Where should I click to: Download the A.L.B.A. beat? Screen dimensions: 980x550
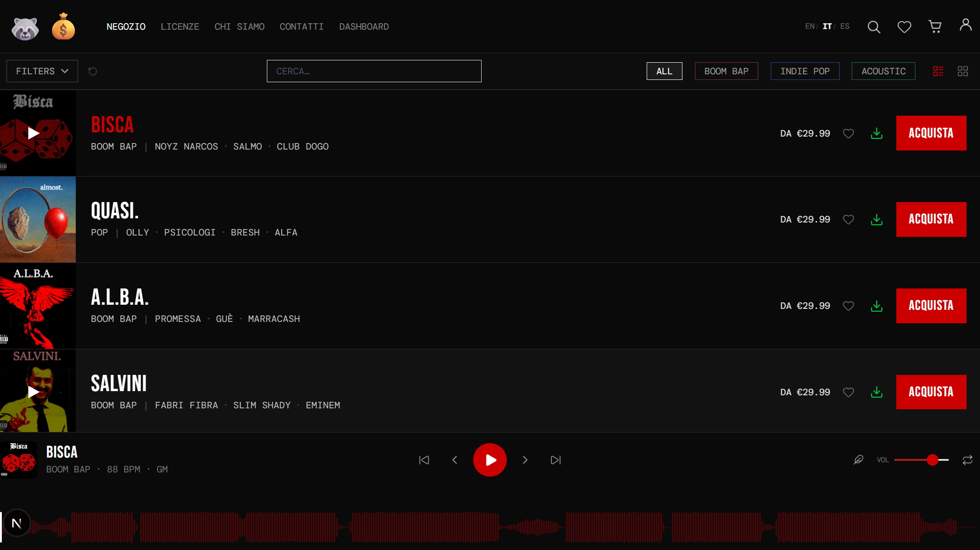click(x=877, y=306)
